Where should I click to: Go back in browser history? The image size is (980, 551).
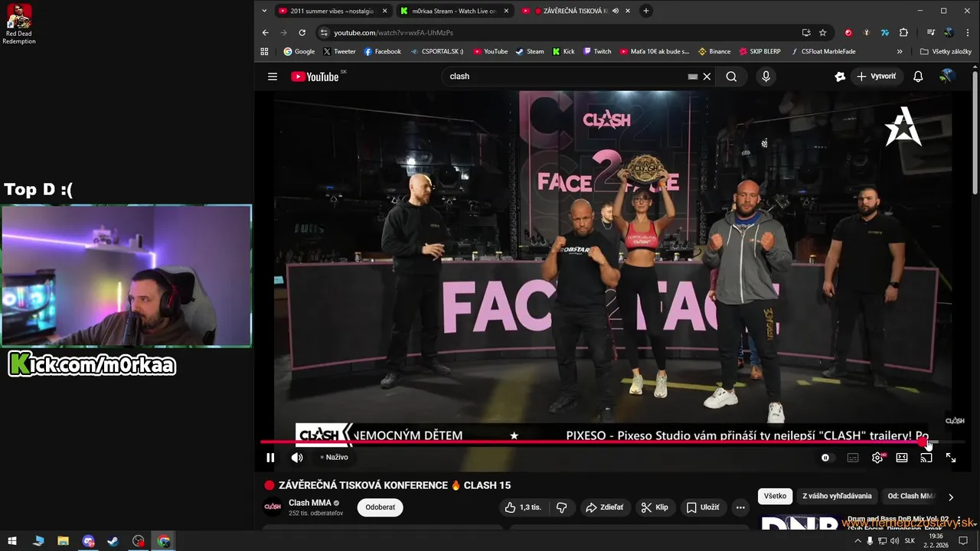tap(266, 33)
